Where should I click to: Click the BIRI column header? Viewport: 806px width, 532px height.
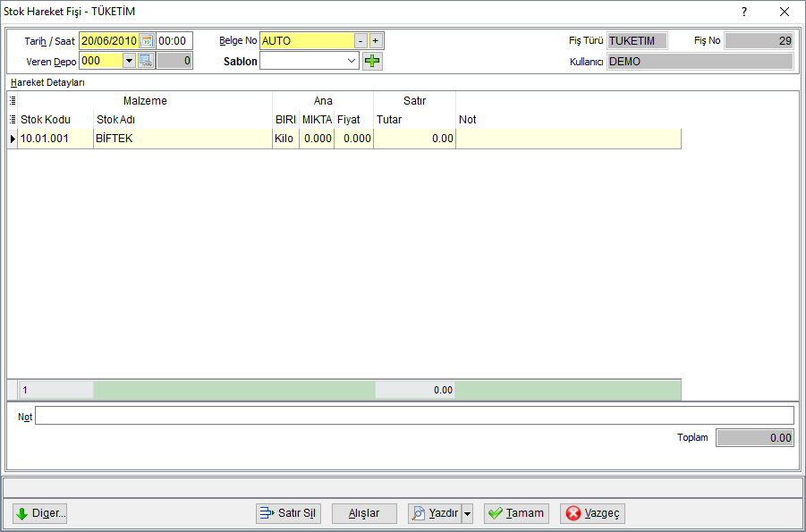(x=285, y=119)
